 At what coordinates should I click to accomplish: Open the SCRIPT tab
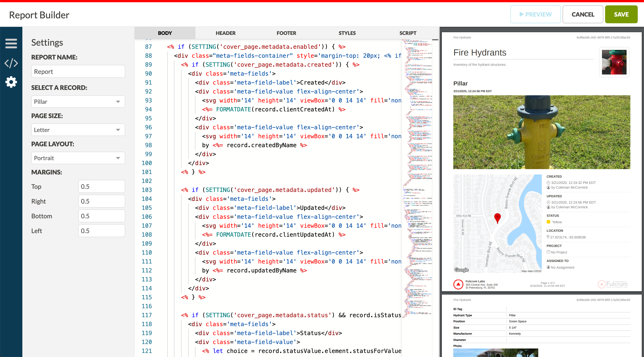pyautogui.click(x=407, y=33)
